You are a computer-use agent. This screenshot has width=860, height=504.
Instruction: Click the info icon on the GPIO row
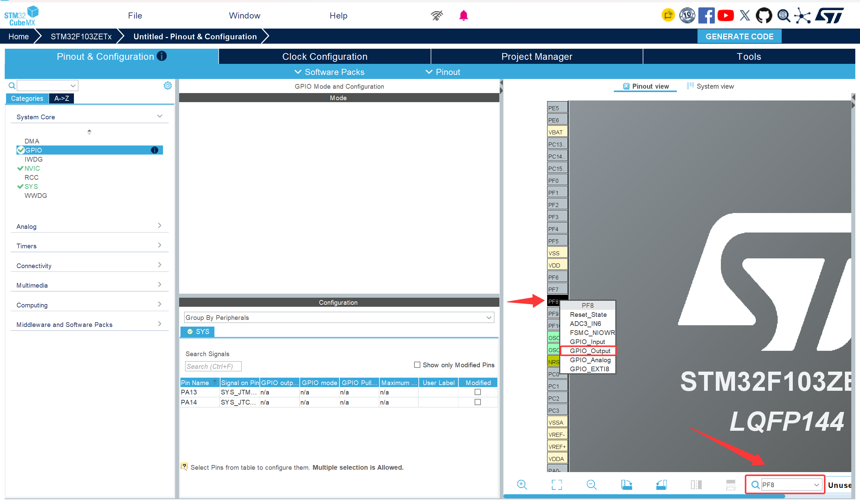coord(155,150)
